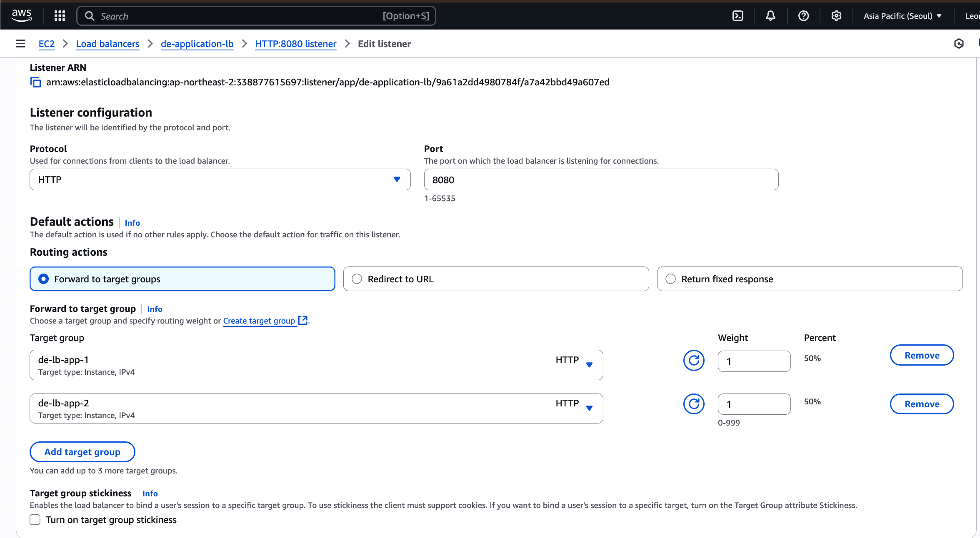Open the AWS services grid menu
This screenshot has height=538, width=980.
[60, 16]
